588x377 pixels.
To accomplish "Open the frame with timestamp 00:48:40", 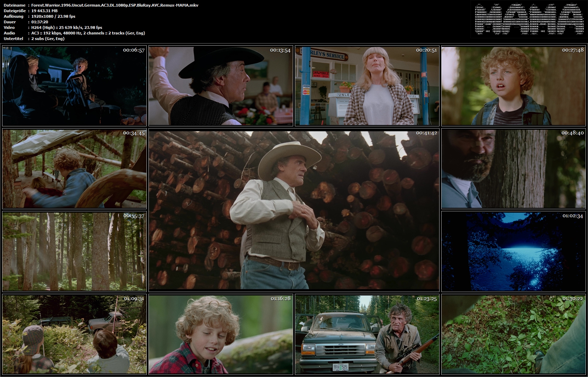I will pos(513,169).
